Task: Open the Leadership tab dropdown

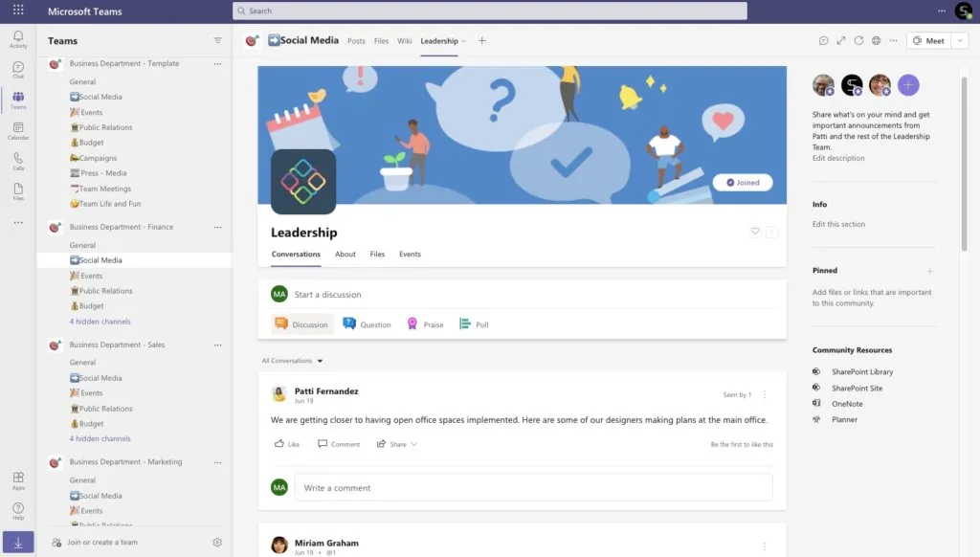Action: click(x=463, y=41)
